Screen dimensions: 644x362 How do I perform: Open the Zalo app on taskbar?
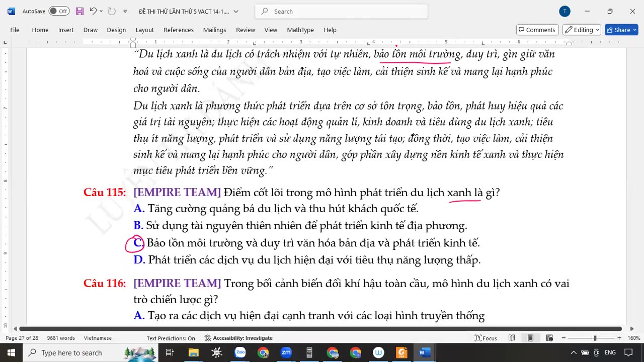pos(240,353)
